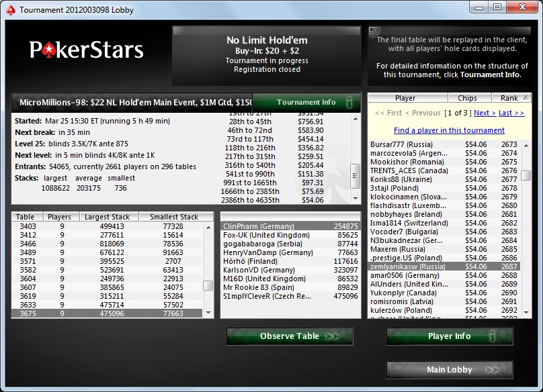This screenshot has height=392, width=543.
Task: Jump to the Last page of players
Action: [511, 113]
